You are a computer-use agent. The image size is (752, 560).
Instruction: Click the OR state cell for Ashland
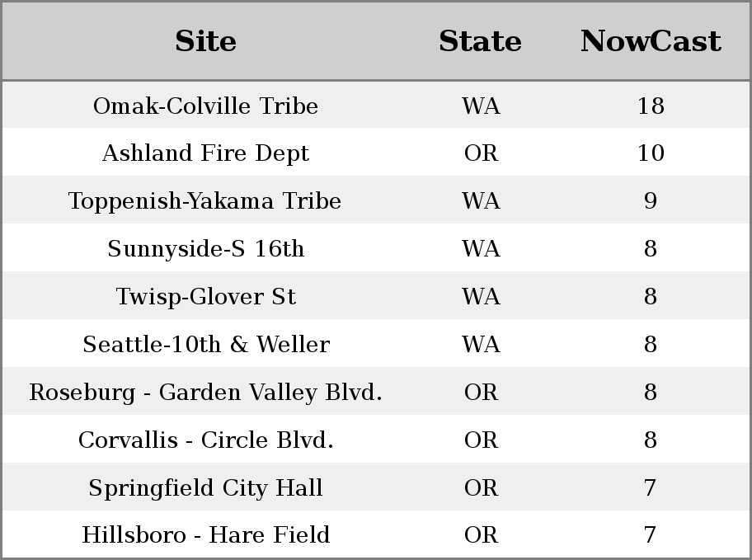[481, 153]
